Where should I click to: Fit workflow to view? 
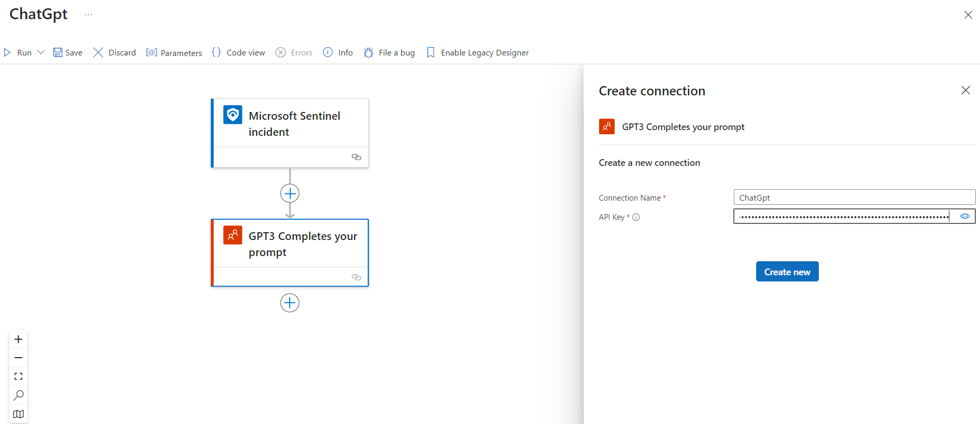point(18,376)
